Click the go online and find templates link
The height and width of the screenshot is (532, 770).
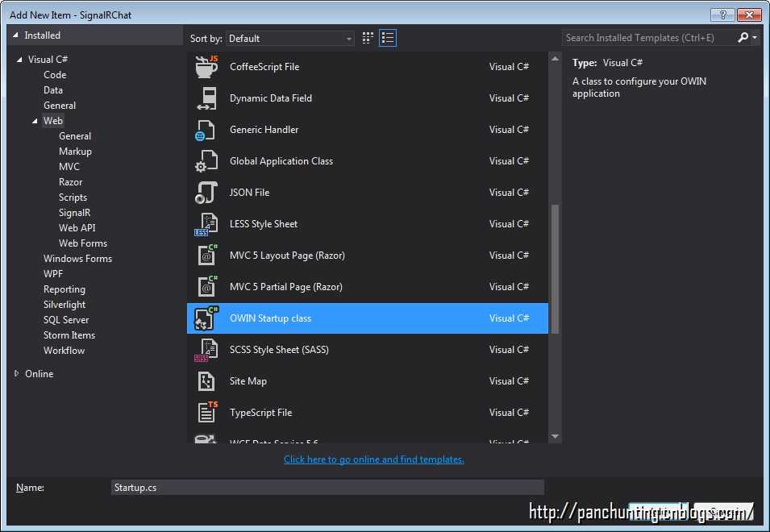[373, 459]
